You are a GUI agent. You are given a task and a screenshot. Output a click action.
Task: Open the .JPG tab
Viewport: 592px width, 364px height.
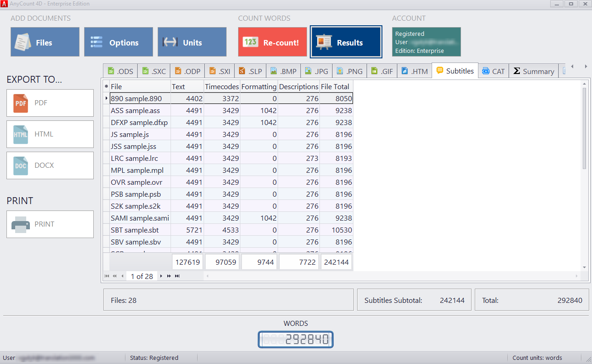(x=316, y=71)
